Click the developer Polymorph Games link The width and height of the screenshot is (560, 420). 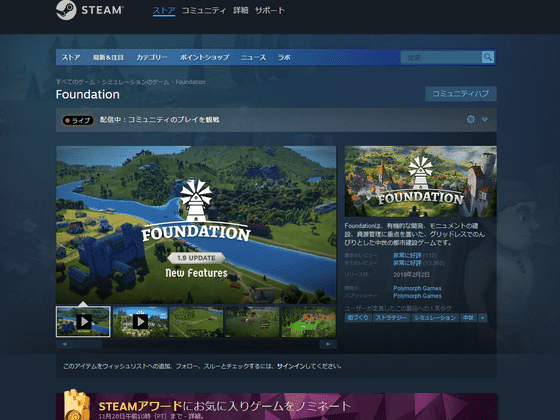tap(417, 288)
